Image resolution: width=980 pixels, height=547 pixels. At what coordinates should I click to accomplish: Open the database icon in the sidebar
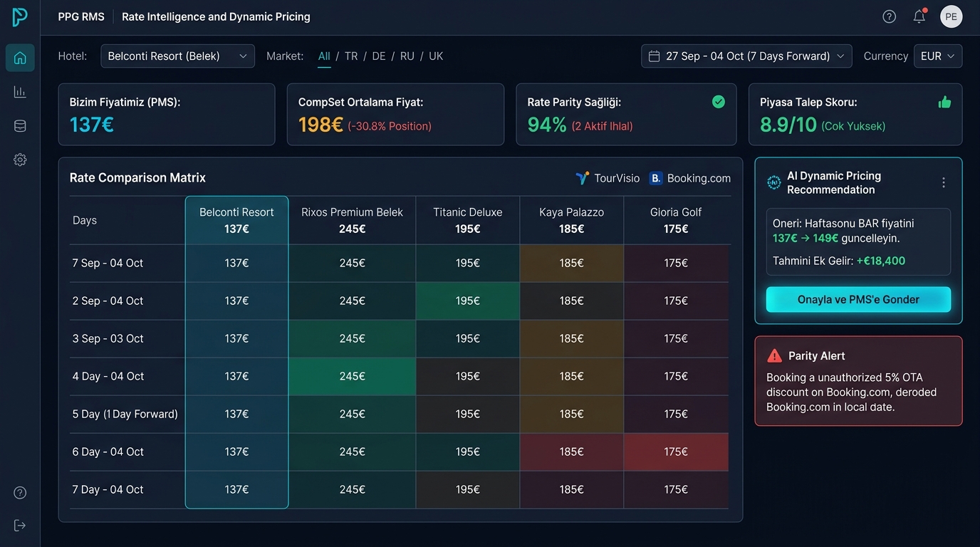click(20, 126)
